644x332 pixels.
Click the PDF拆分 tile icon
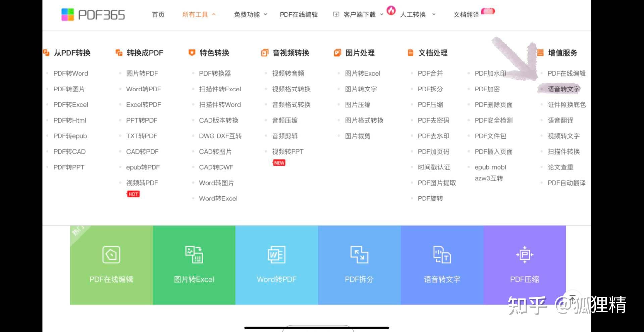pos(359,255)
